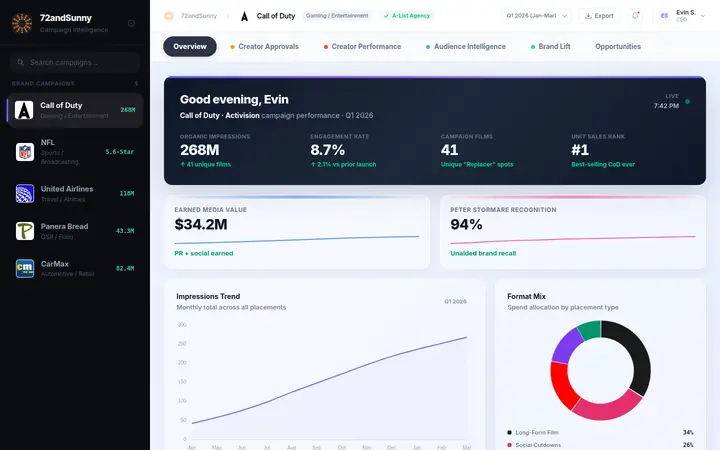Screen dimensions: 720x450
Task: Click the Peter Stormare Recognition card
Action: [573, 232]
